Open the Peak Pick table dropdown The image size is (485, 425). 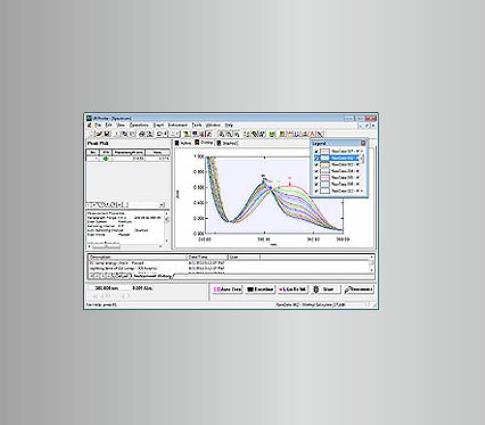[162, 205]
